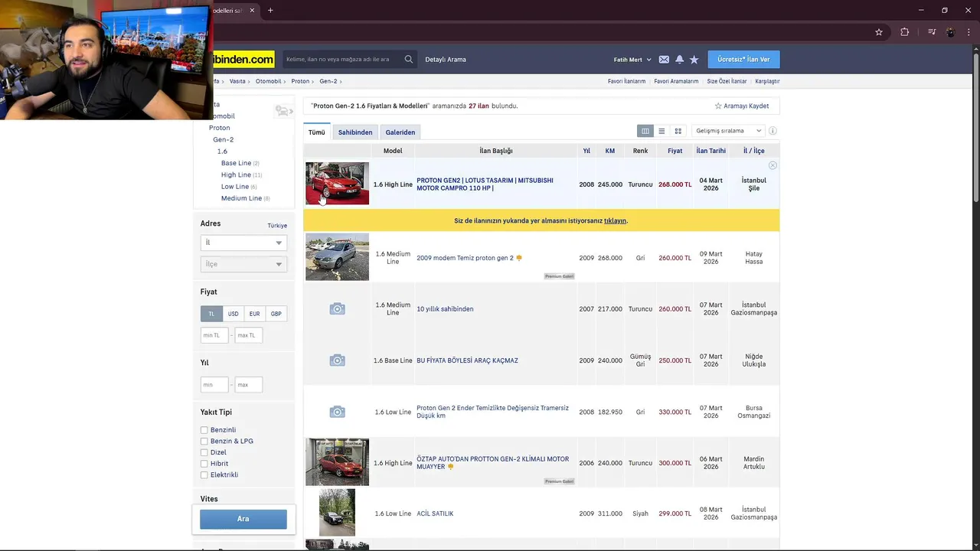Click grey Proton Hatay listing thumbnail
The height and width of the screenshot is (551, 980).
[337, 257]
